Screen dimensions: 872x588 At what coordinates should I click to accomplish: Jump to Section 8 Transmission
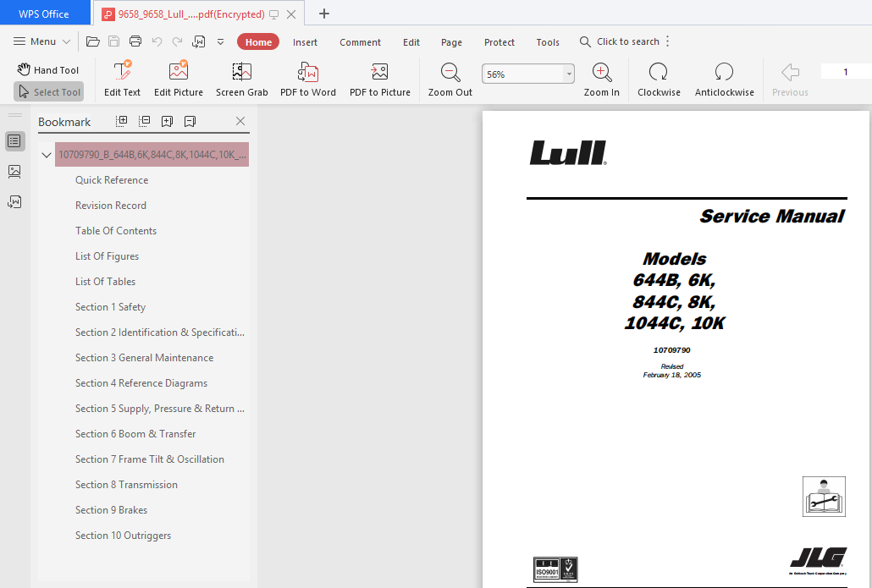(x=126, y=485)
